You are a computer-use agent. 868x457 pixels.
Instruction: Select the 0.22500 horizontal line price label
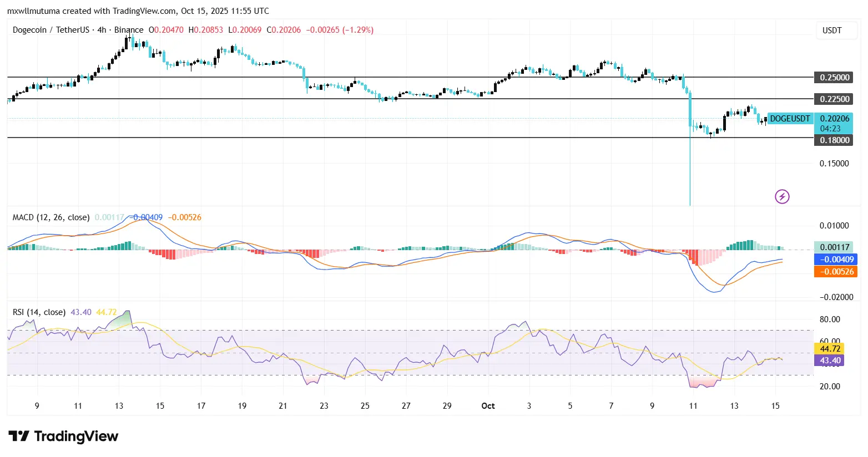click(835, 99)
